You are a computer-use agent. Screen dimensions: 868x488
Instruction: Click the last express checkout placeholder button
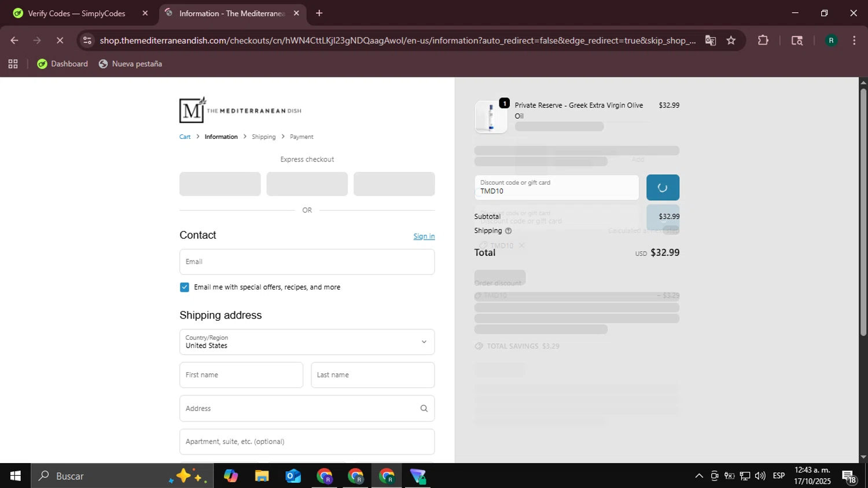[x=394, y=184]
